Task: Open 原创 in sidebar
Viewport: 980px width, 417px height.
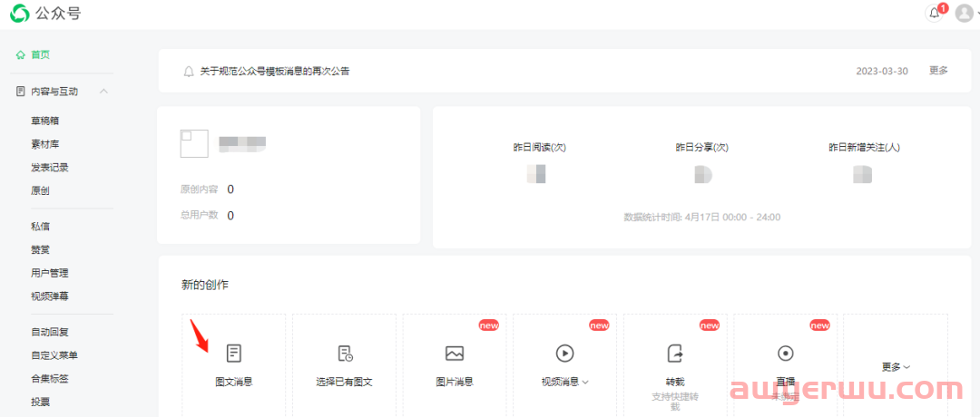Action: coord(40,191)
